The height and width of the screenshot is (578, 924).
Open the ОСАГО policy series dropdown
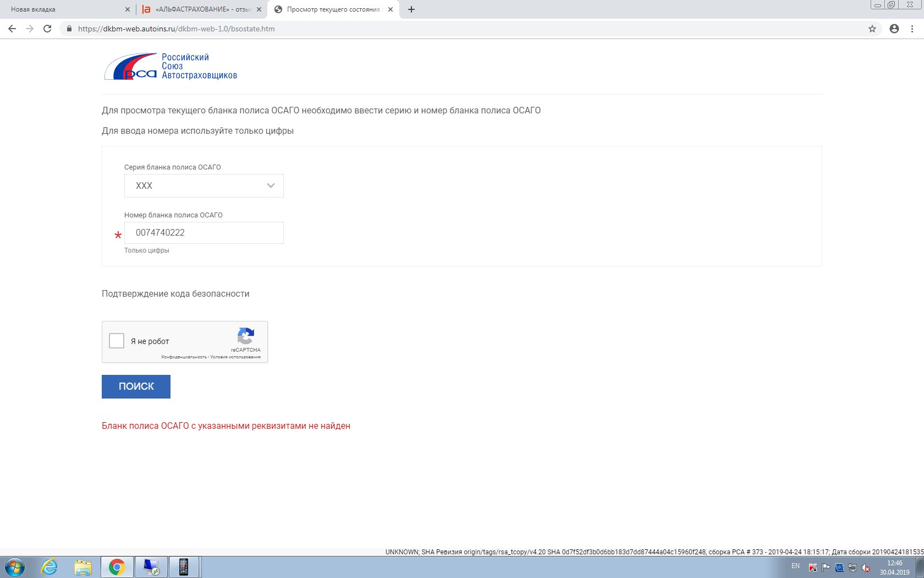204,186
